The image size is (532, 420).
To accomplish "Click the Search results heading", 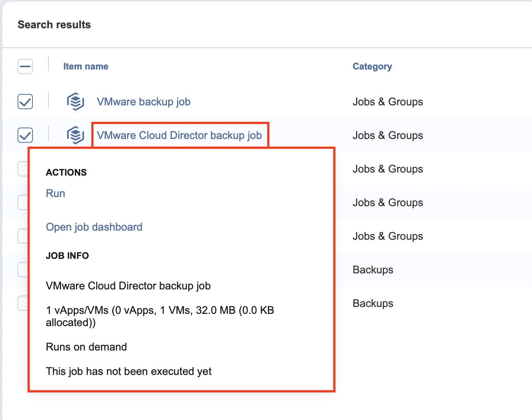I will 54,25.
